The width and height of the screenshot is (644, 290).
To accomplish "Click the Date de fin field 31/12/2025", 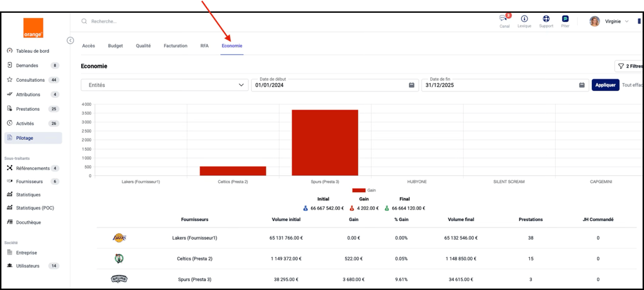I will click(x=505, y=85).
